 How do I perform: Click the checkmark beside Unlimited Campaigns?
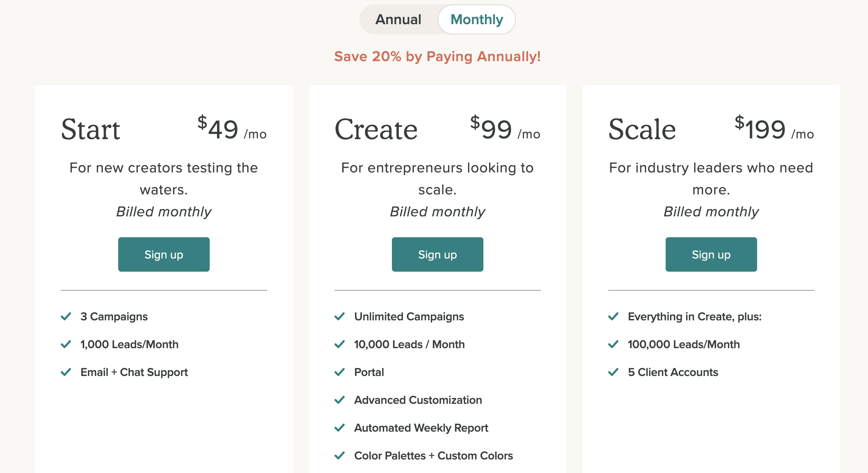340,316
